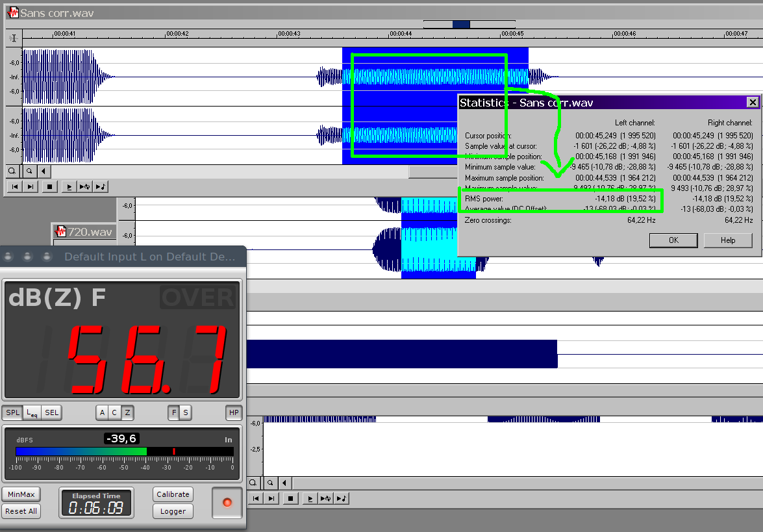Image resolution: width=763 pixels, height=532 pixels.
Task: Toggle the HP high-pass filter
Action: (234, 412)
